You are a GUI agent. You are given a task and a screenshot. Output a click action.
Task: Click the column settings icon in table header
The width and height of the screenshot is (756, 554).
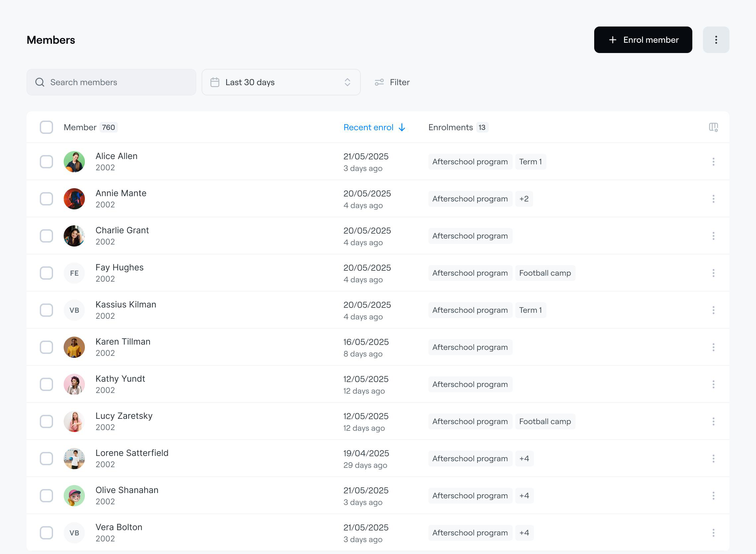[x=713, y=127]
